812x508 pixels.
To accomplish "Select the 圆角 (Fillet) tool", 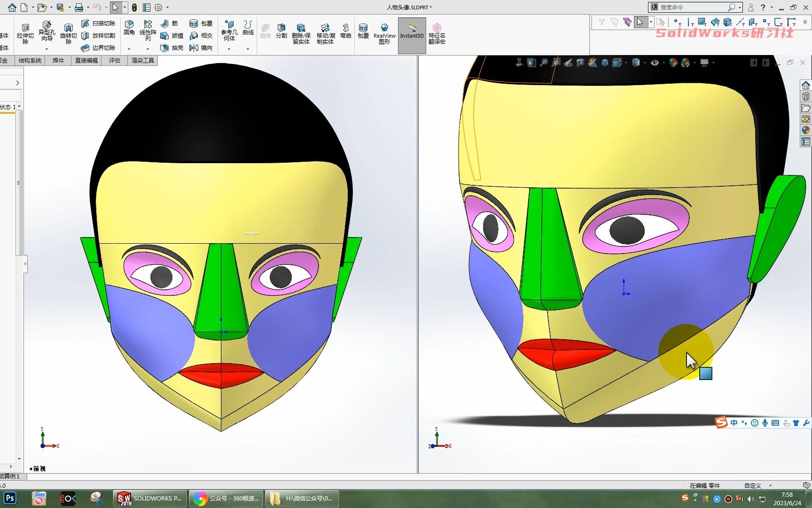I will point(129,28).
